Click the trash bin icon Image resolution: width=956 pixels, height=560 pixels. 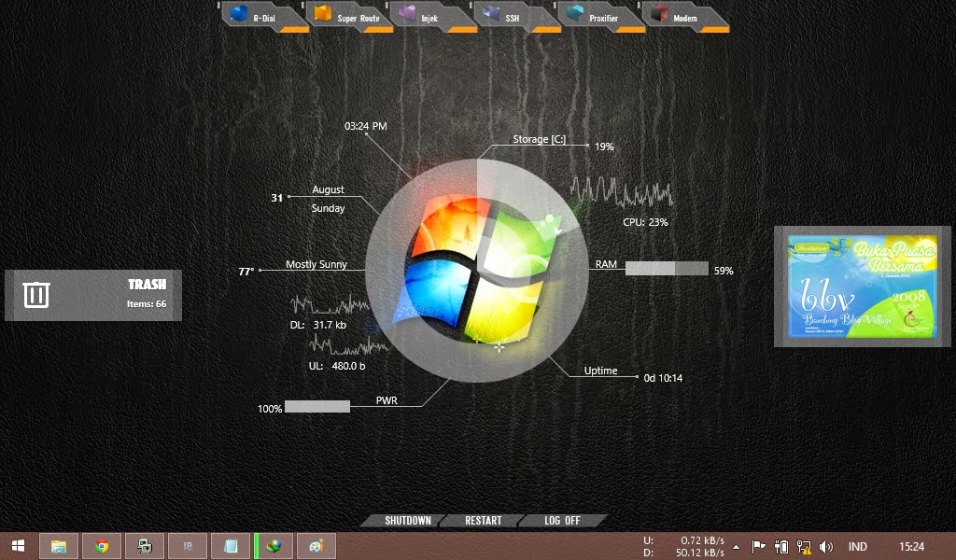pos(36,295)
